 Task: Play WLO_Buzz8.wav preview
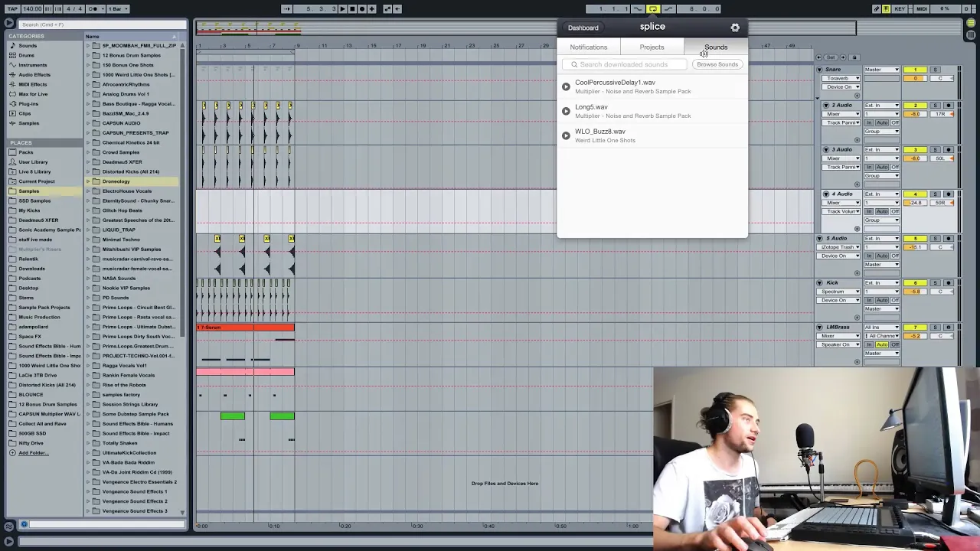tap(566, 135)
